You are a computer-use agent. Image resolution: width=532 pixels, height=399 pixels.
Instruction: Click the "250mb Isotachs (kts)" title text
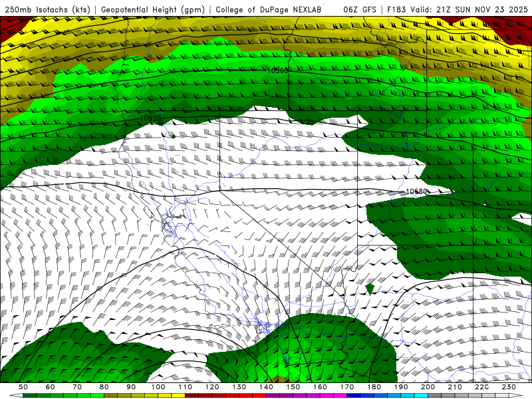point(48,9)
